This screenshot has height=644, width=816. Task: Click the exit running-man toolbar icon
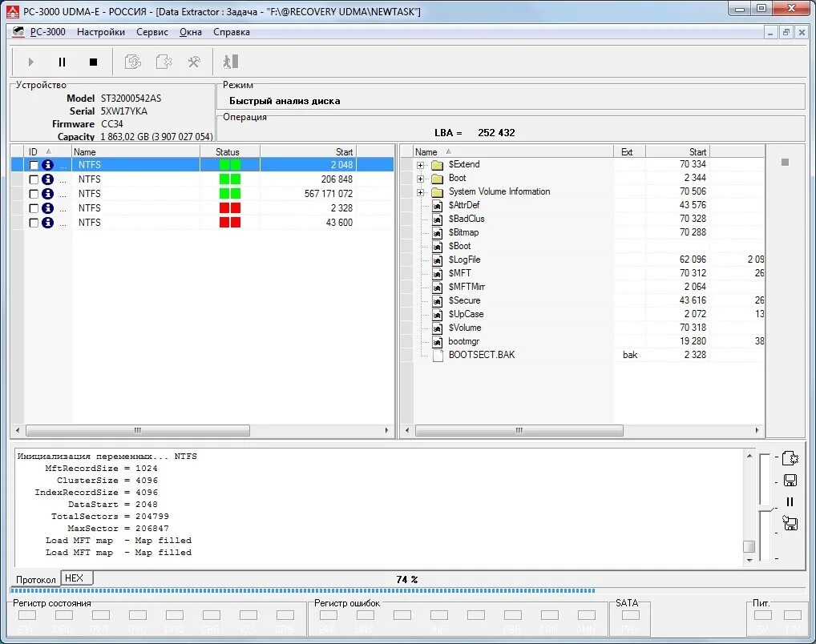coord(231,62)
